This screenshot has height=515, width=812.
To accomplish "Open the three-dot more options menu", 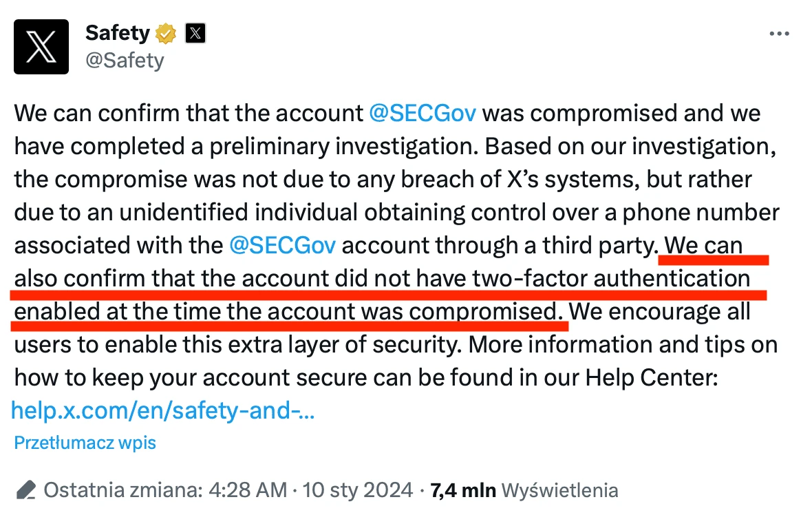I will [x=779, y=34].
